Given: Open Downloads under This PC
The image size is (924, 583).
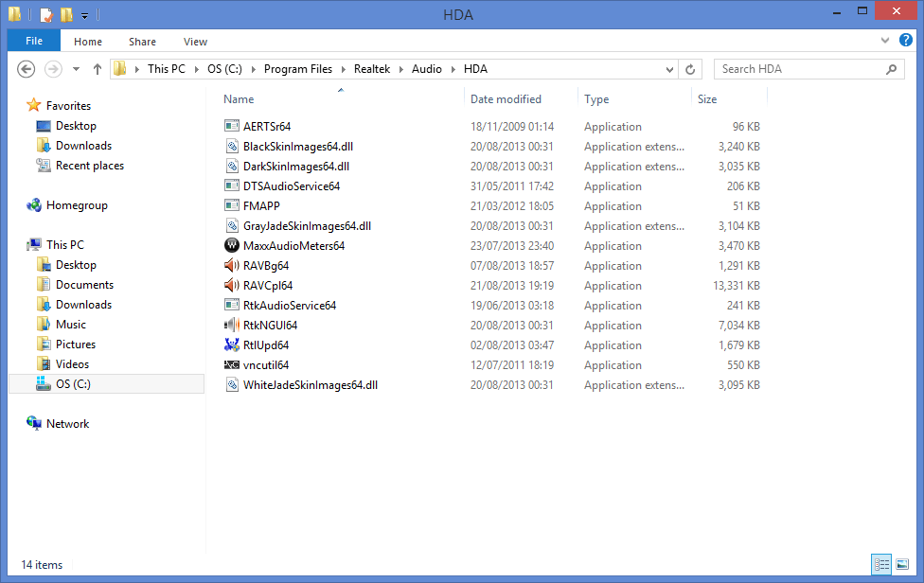Looking at the screenshot, I should click(83, 304).
